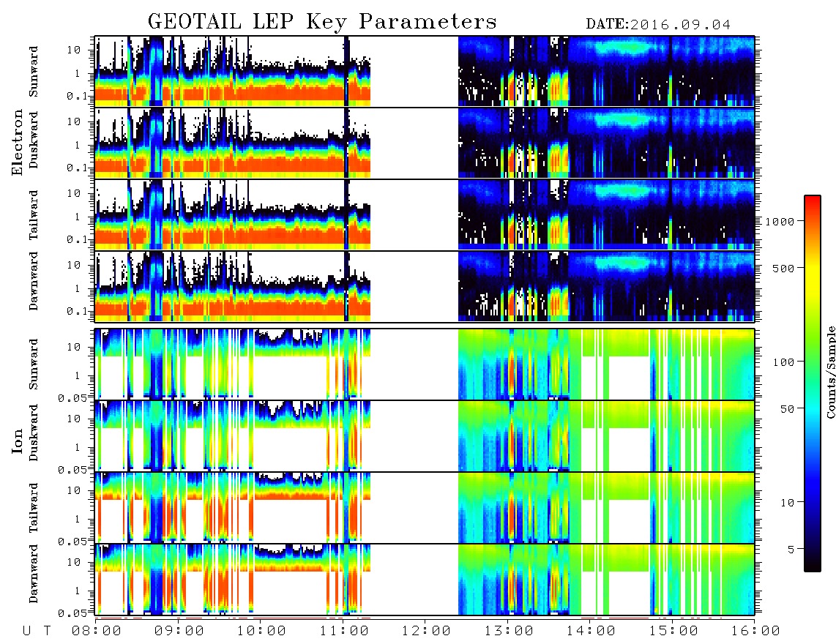Image resolution: width=836 pixels, height=644 pixels.
Task: Select the 14:00 time tick label
Action: (x=591, y=631)
